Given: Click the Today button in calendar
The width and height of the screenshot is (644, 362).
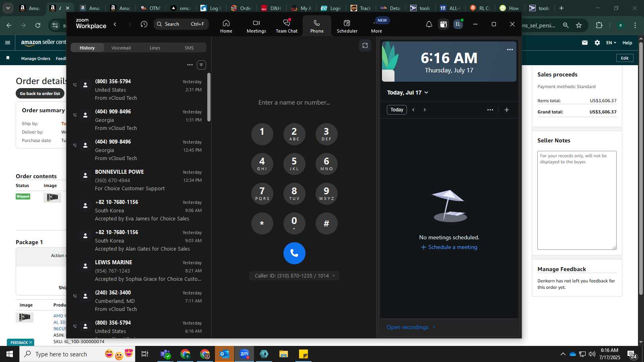Looking at the screenshot, I should 396,110.
